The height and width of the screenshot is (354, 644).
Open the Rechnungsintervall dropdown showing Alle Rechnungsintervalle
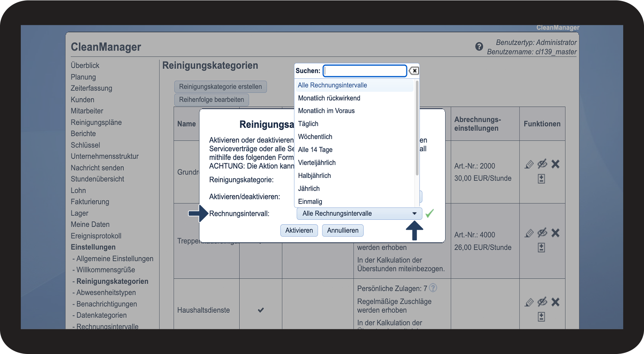coord(359,214)
